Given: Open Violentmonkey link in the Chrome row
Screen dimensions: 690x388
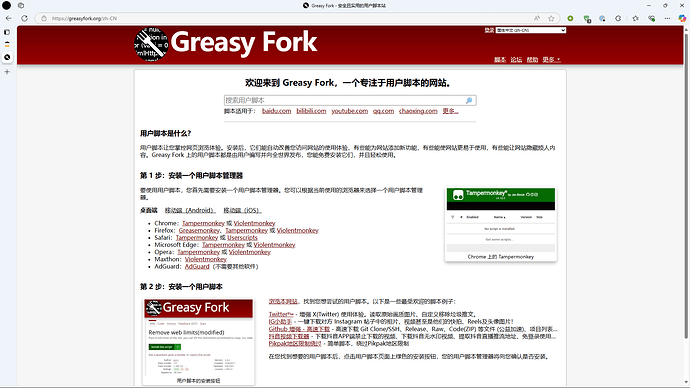Looking at the screenshot, I should tap(254, 223).
